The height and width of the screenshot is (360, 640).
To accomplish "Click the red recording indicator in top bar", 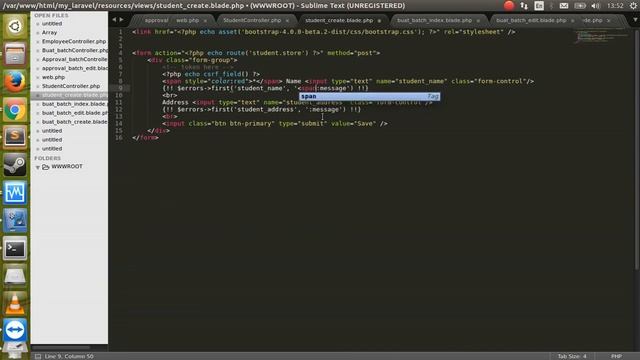I will click(x=509, y=6).
